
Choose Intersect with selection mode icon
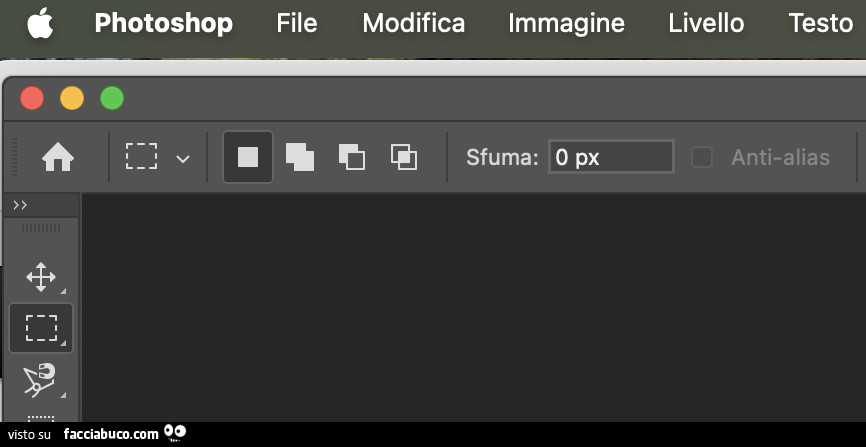[x=404, y=157]
